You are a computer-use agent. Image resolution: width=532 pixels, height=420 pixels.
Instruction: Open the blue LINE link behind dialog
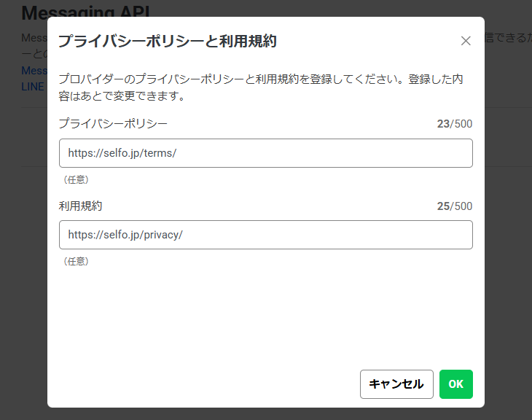33,87
